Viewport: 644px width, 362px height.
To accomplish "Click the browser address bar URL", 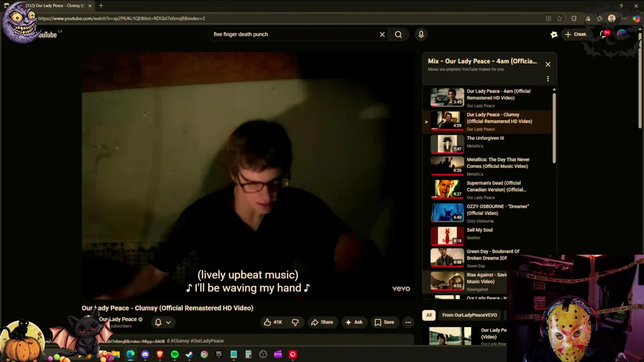I will 121,19.
